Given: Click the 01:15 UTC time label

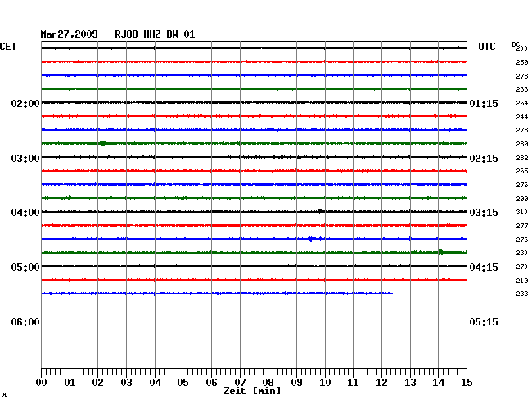Looking at the screenshot, I should point(484,103).
